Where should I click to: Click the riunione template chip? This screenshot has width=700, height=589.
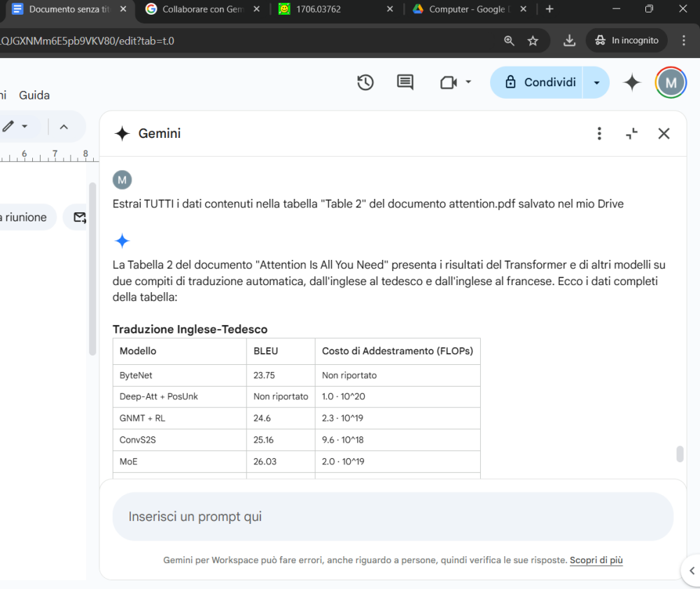(27, 218)
